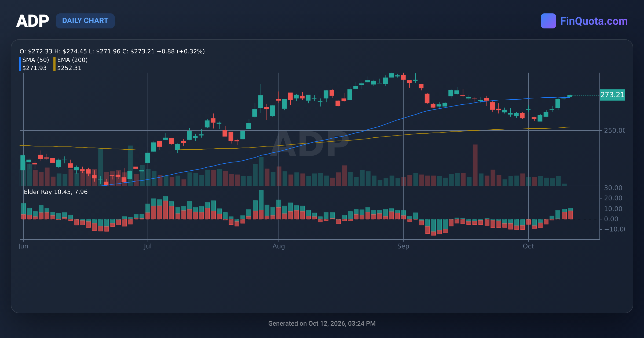Click the Generated on Oct 12, 2026 timestamp
Viewport: 644px width, 338px height.
coord(322,324)
